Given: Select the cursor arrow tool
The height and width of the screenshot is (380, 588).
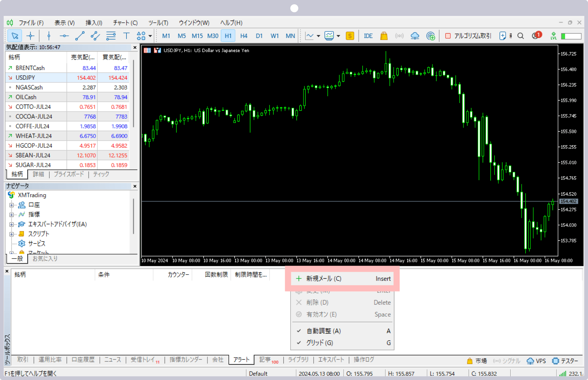Looking at the screenshot, I should [x=15, y=36].
